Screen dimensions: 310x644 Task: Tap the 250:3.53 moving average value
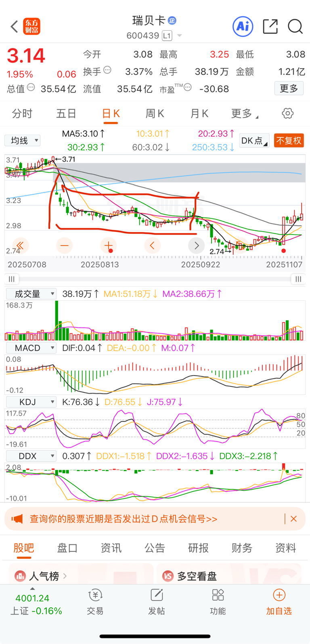(x=214, y=147)
